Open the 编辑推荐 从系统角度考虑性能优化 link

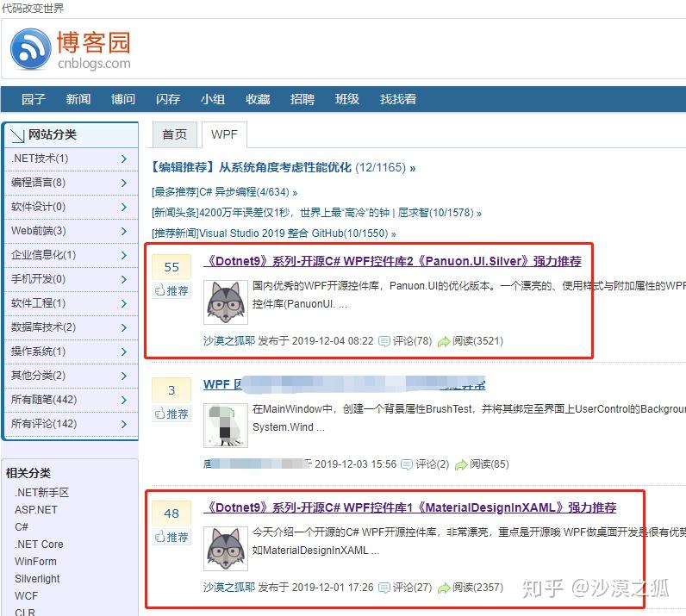pyautogui.click(x=283, y=167)
